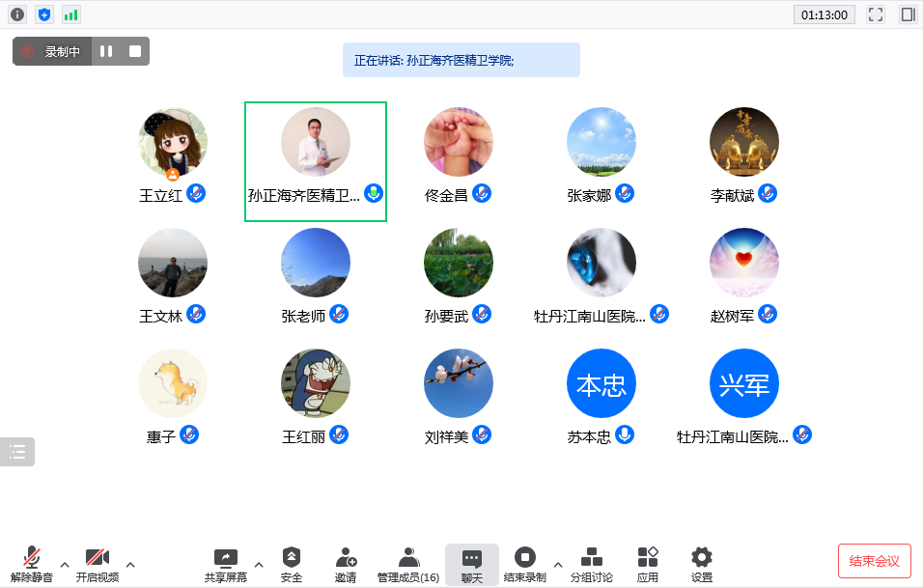Check the green network signal icon
923x588 pixels.
click(71, 14)
